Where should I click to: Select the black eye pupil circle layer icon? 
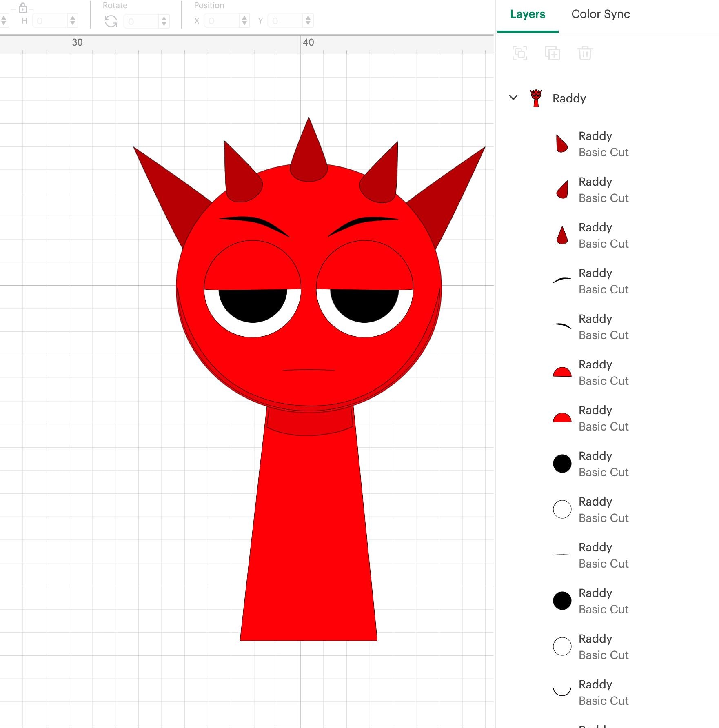[562, 464]
